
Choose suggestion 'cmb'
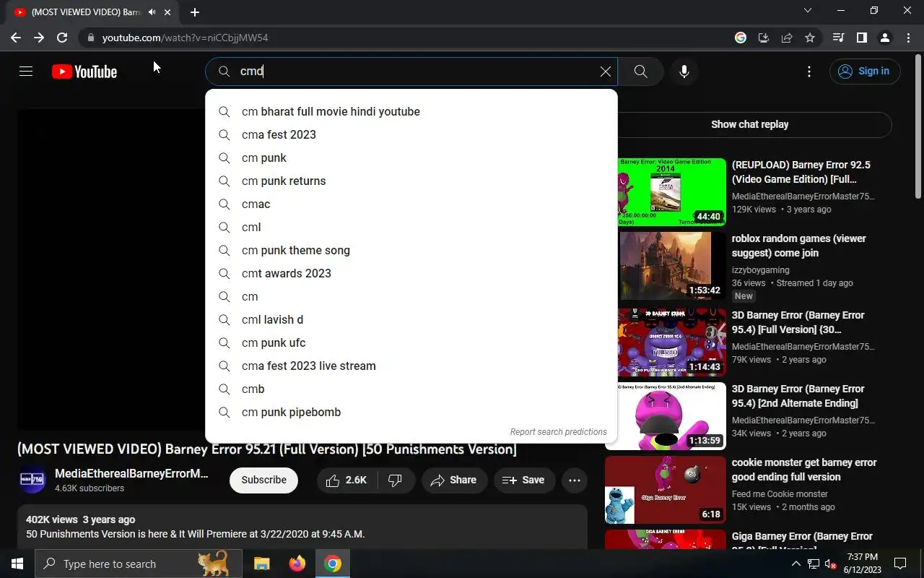[411, 389]
